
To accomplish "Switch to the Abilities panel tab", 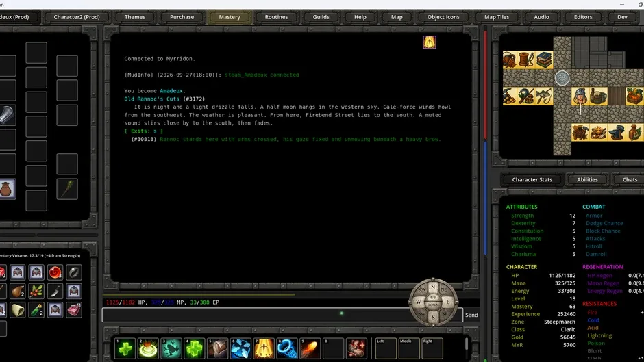I will (x=587, y=179).
